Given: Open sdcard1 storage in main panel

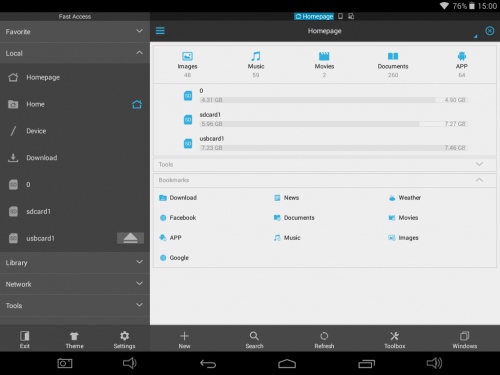Looking at the screenshot, I should click(325, 120).
